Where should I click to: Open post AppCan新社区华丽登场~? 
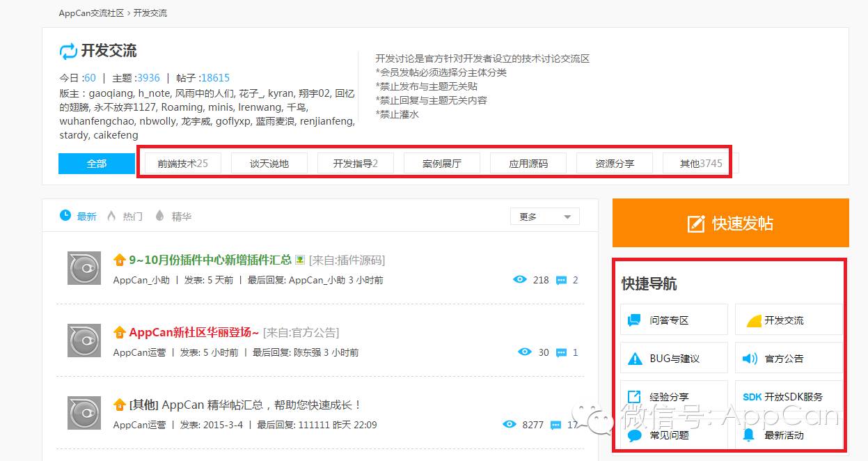point(194,332)
